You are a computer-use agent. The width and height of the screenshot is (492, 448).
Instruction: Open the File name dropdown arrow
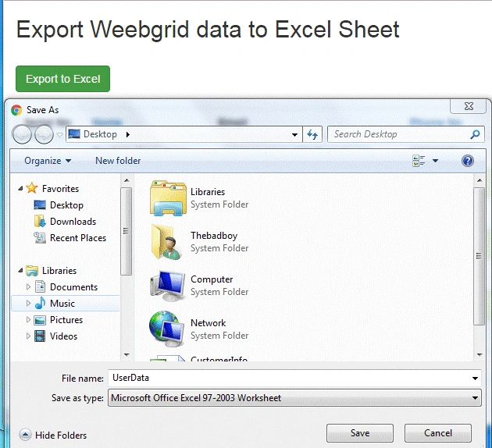pyautogui.click(x=475, y=379)
